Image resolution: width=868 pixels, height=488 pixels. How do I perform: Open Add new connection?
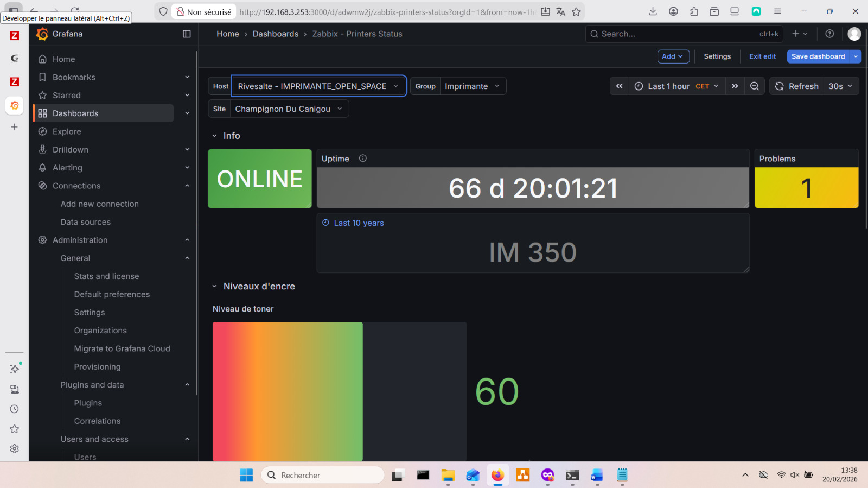point(100,204)
